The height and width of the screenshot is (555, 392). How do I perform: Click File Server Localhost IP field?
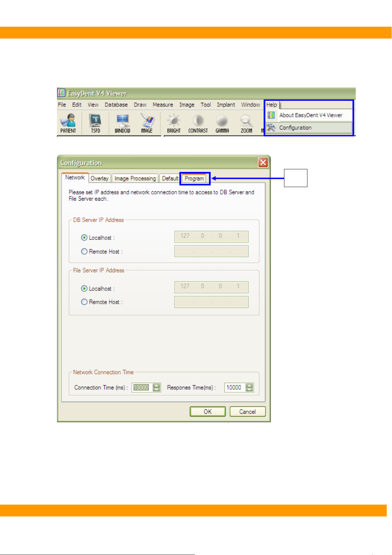tap(211, 287)
